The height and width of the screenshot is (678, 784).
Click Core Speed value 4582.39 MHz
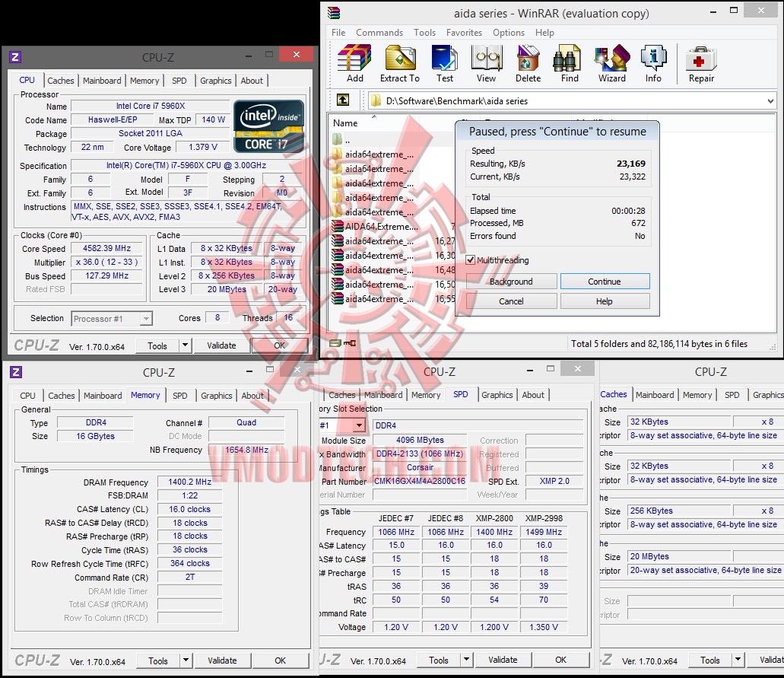tap(107, 248)
